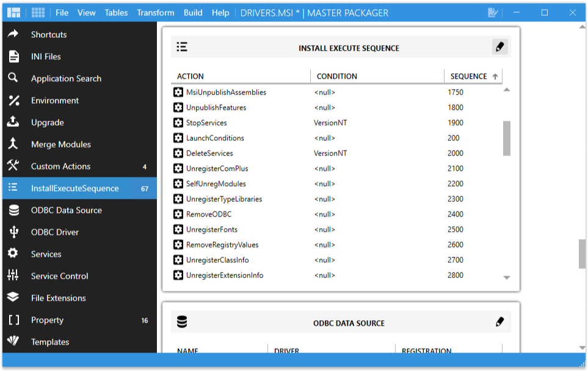Screen dimensions: 588x372
Task: Click the Master Packager logo icon
Action: click(14, 13)
